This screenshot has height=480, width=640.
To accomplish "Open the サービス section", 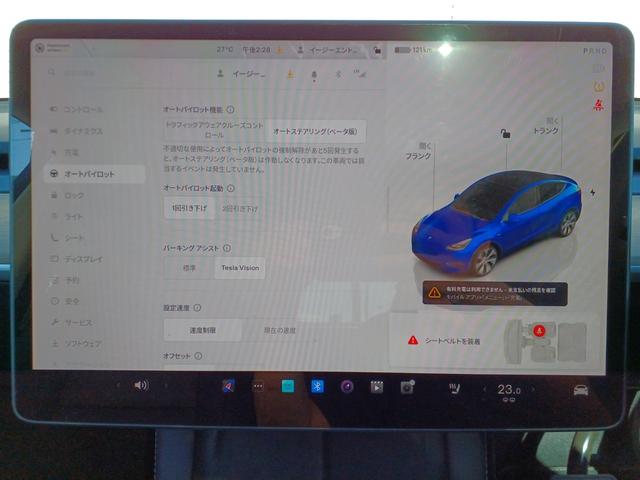I will click(x=71, y=322).
